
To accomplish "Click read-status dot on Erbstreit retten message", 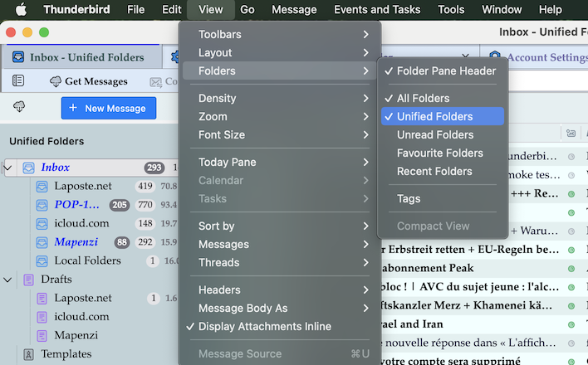I will click(x=571, y=250).
